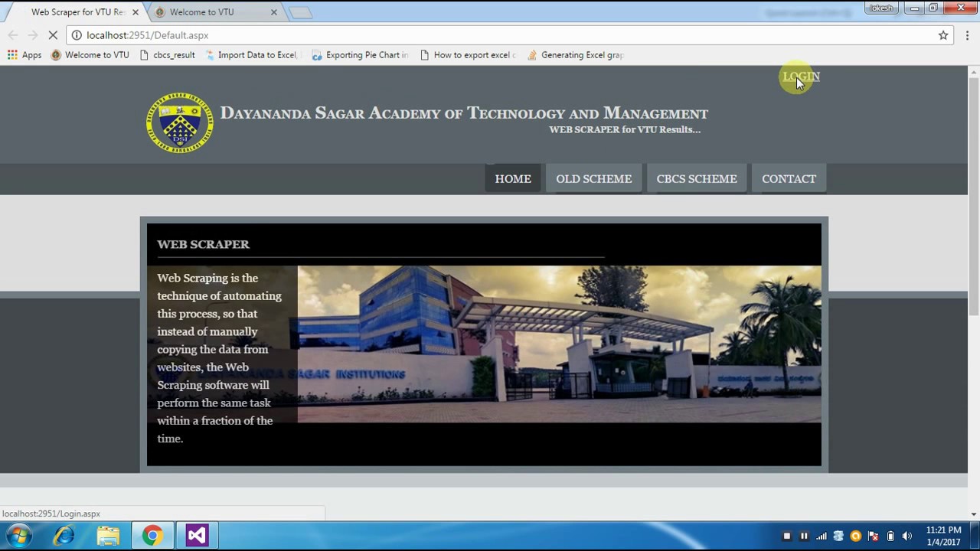Click the Dayananda Sagar Academy title text
This screenshot has width=980, height=551.
464,113
